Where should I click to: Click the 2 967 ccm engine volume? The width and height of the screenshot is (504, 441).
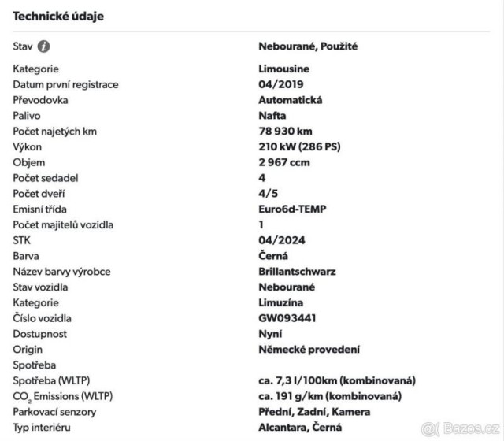click(x=284, y=162)
